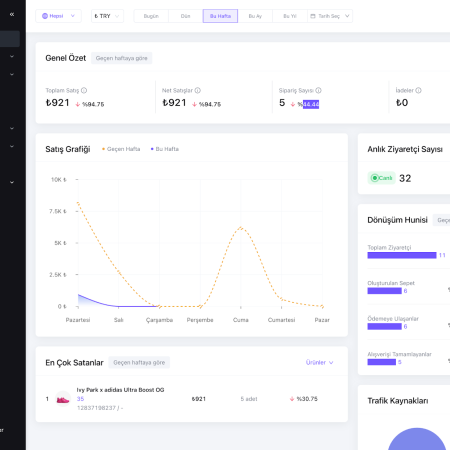450x450 pixels.
Task: Click the Çarşamba label on the chart axis
Action: pyautogui.click(x=159, y=320)
